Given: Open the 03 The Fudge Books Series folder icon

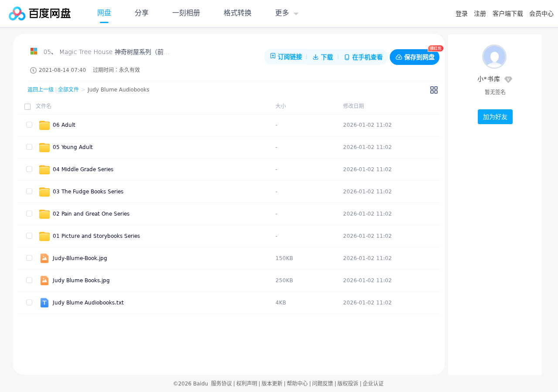Looking at the screenshot, I should point(44,192).
